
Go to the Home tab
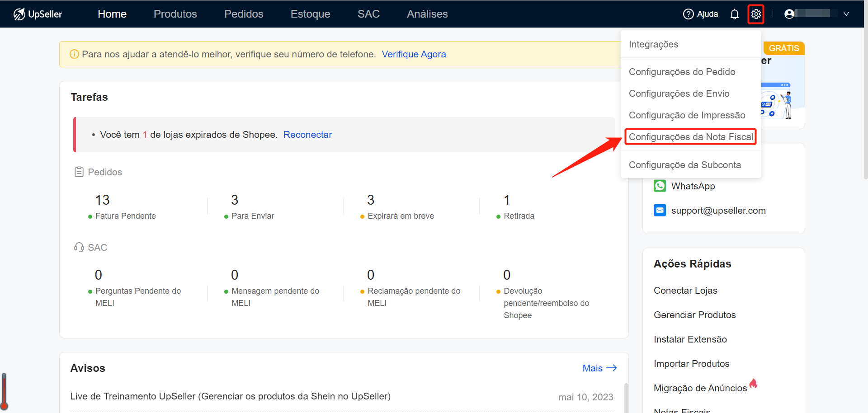112,14
